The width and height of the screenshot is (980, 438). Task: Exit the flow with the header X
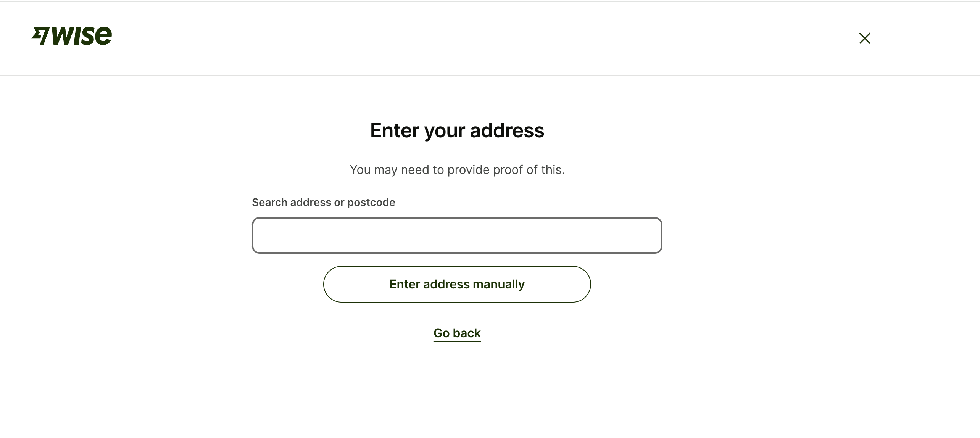pyautogui.click(x=865, y=38)
